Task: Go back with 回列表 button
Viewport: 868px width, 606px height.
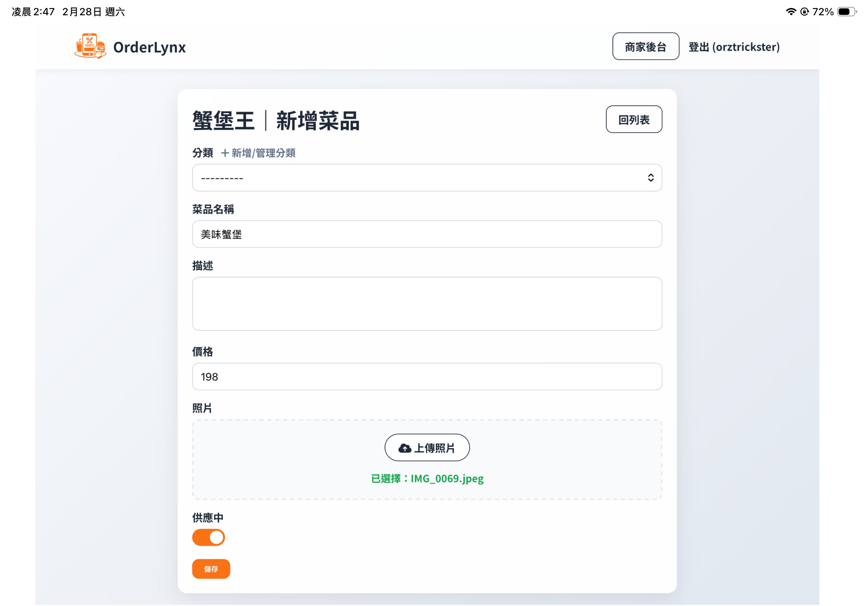Action: [634, 120]
